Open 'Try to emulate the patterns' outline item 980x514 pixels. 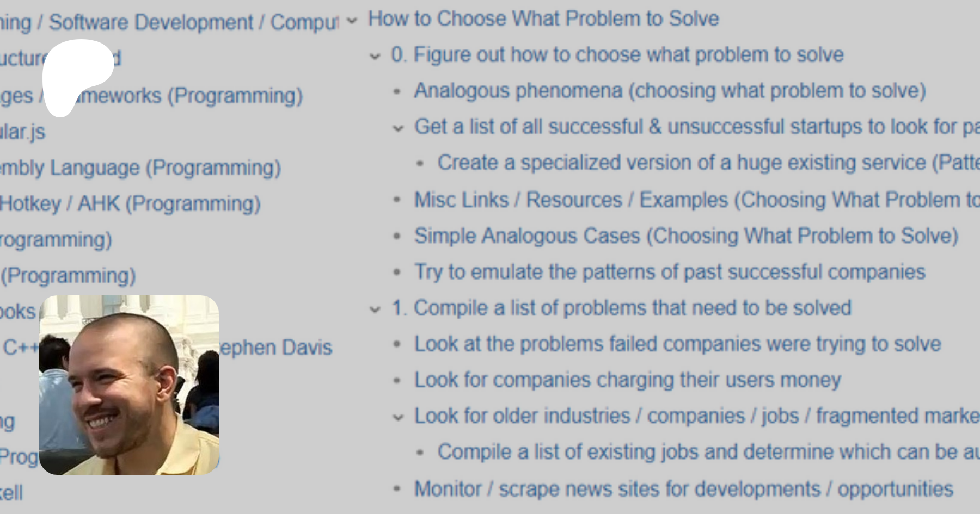pos(669,272)
